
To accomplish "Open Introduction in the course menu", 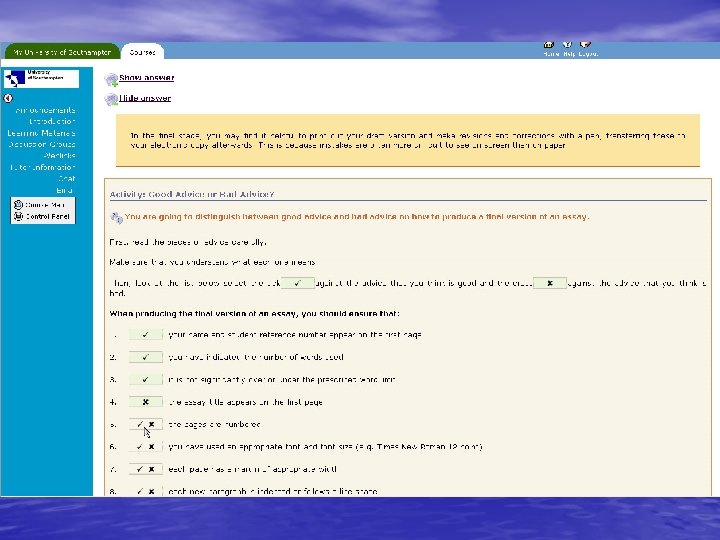I will (x=52, y=121).
